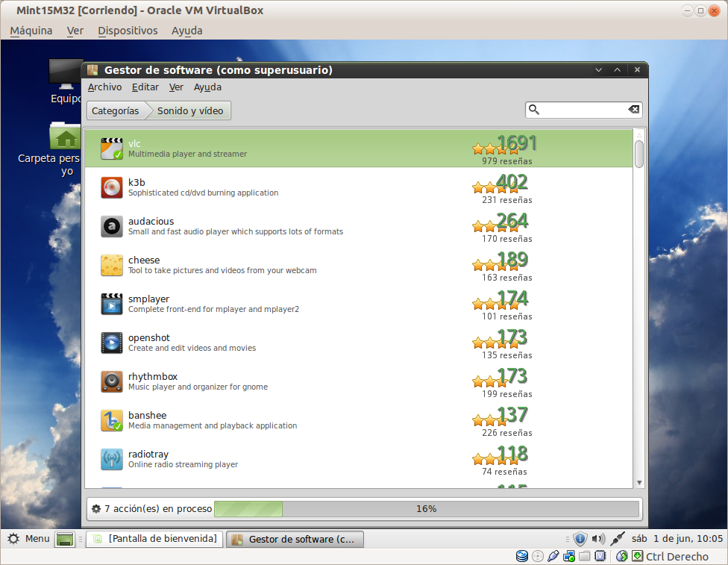Screen dimensions: 728x565
Task: Open the Mint Menu button
Action: click(x=28, y=539)
